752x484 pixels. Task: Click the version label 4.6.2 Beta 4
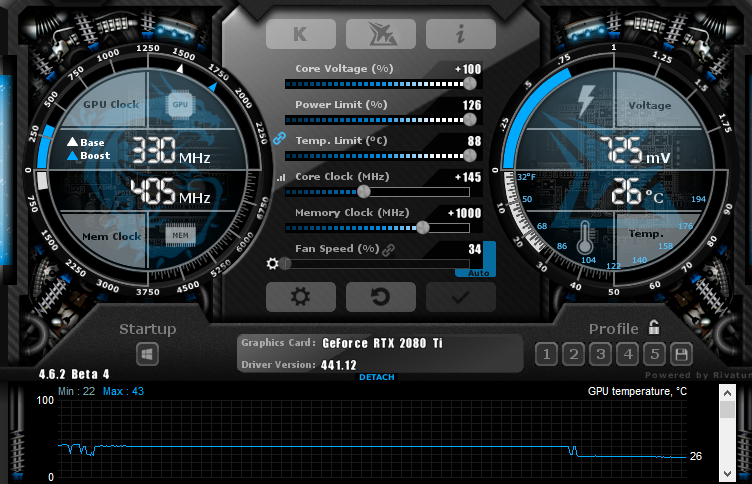74,374
